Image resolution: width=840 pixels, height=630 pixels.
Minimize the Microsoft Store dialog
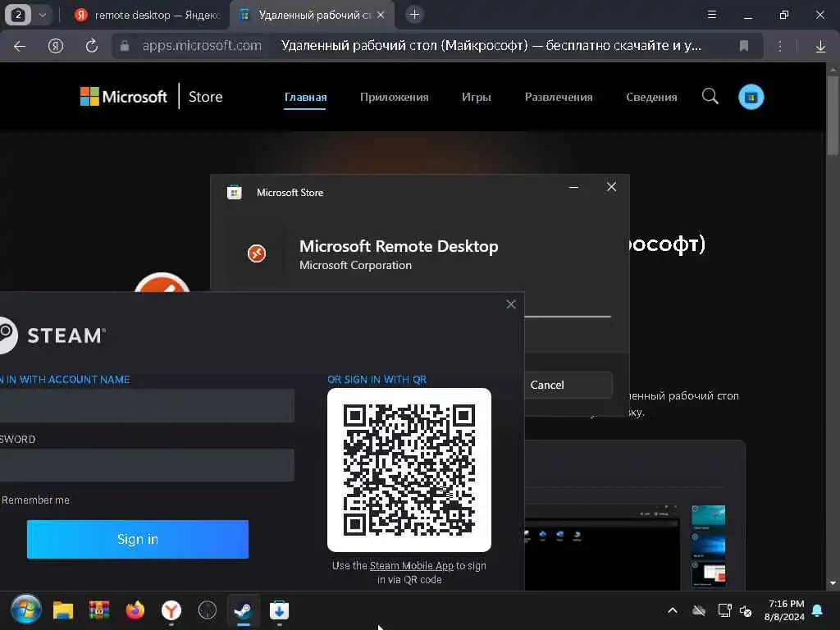click(573, 187)
